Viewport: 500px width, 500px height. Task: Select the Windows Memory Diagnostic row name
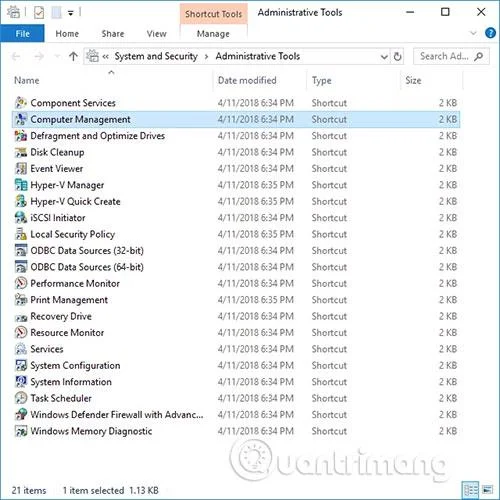(91, 431)
